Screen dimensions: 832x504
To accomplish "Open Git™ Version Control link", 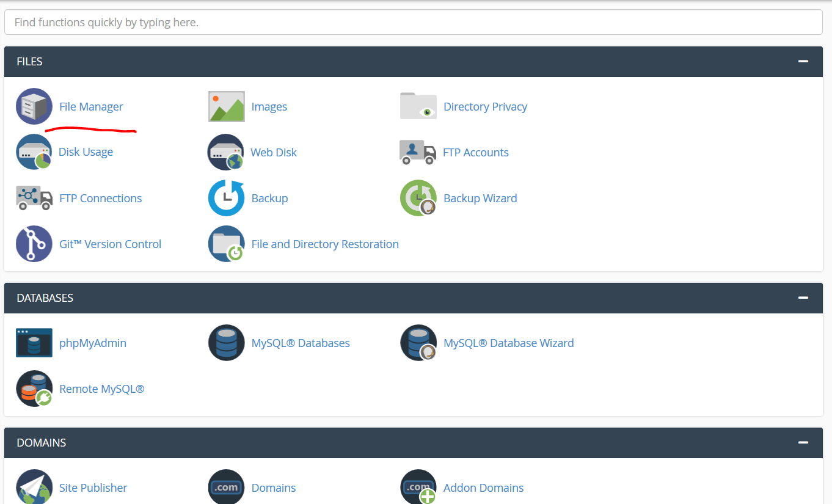I will tap(111, 244).
